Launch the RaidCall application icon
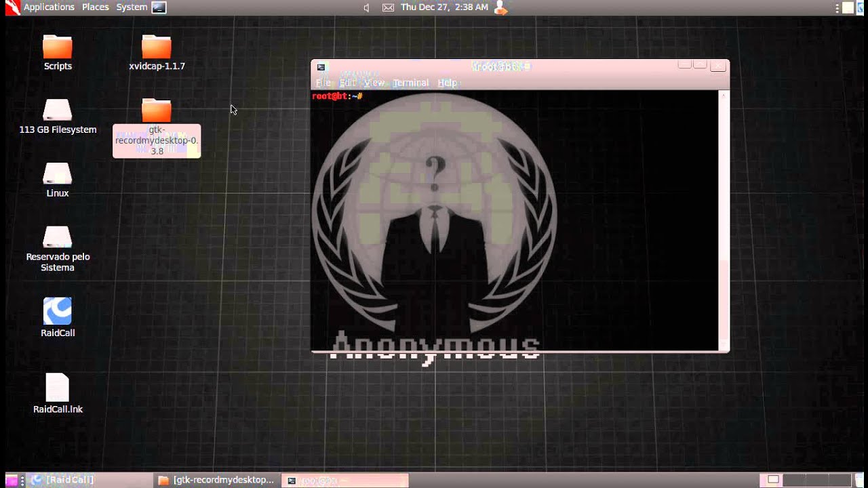 [x=58, y=311]
